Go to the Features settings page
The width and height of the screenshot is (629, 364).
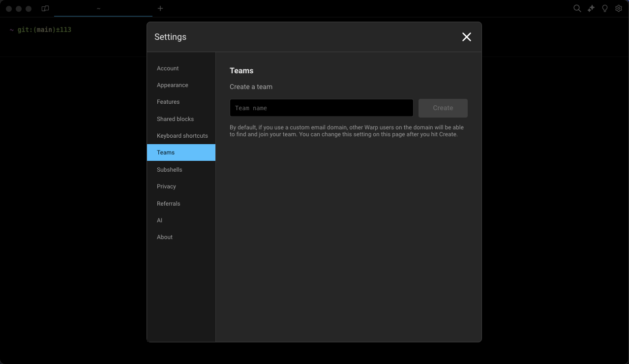(x=168, y=102)
